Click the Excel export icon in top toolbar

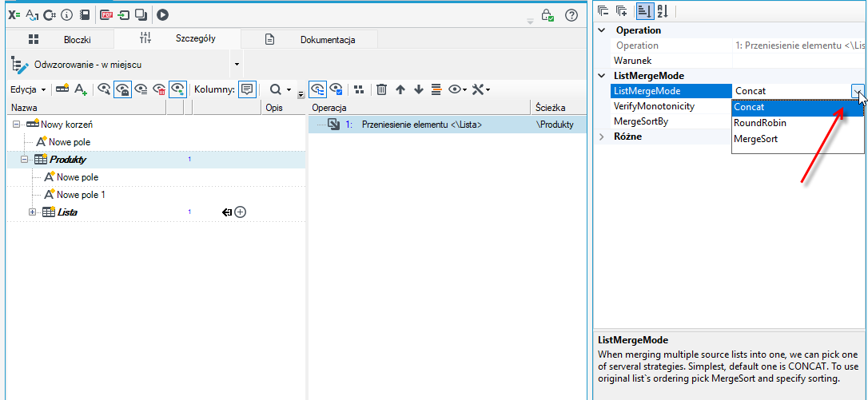click(14, 15)
